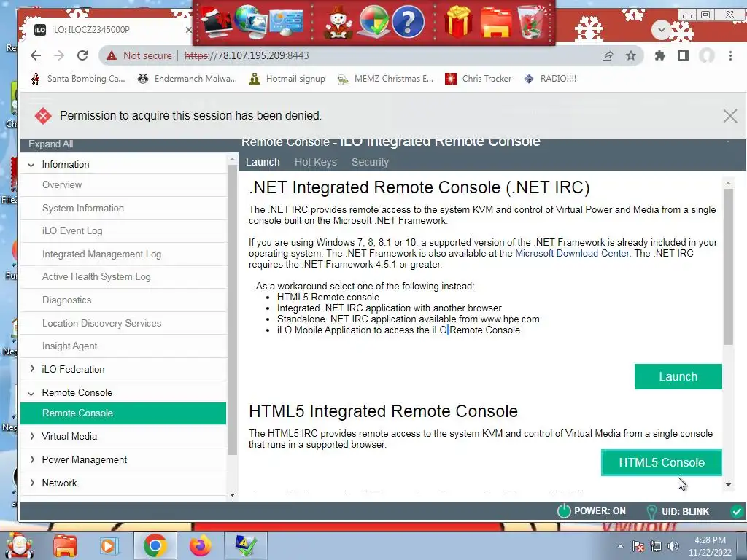This screenshot has height=560, width=747.
Task: Open the recycle bin dock icon
Action: [532, 22]
